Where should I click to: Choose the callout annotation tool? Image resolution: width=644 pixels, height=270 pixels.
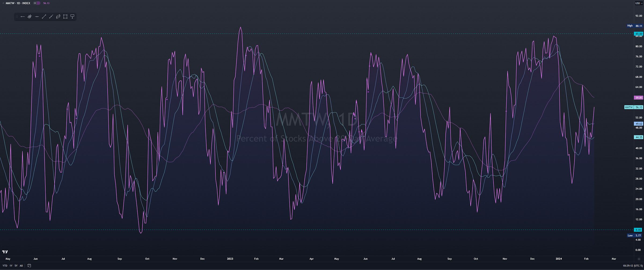[x=72, y=17]
